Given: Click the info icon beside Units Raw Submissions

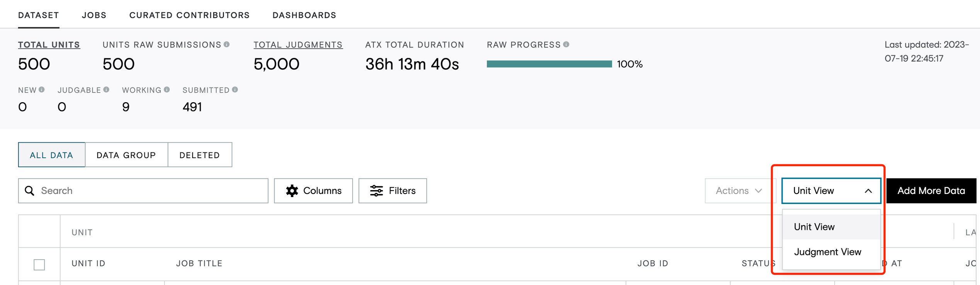Looking at the screenshot, I should 227,44.
